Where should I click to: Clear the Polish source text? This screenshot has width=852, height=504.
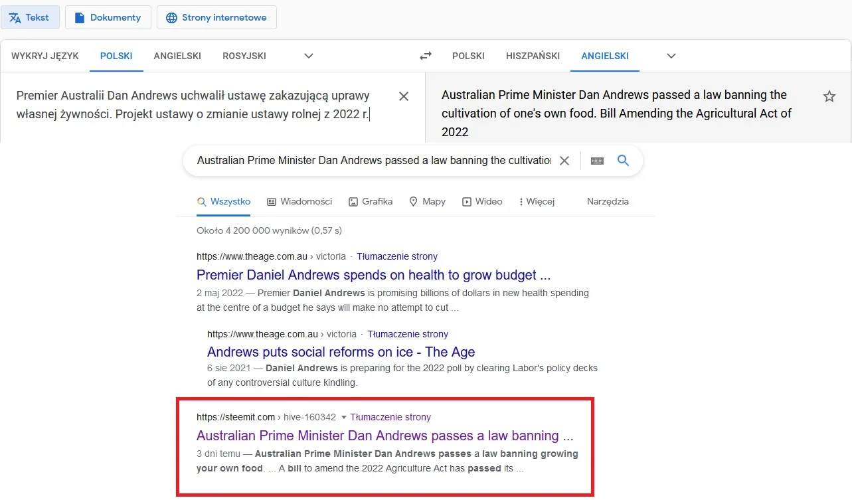click(404, 96)
